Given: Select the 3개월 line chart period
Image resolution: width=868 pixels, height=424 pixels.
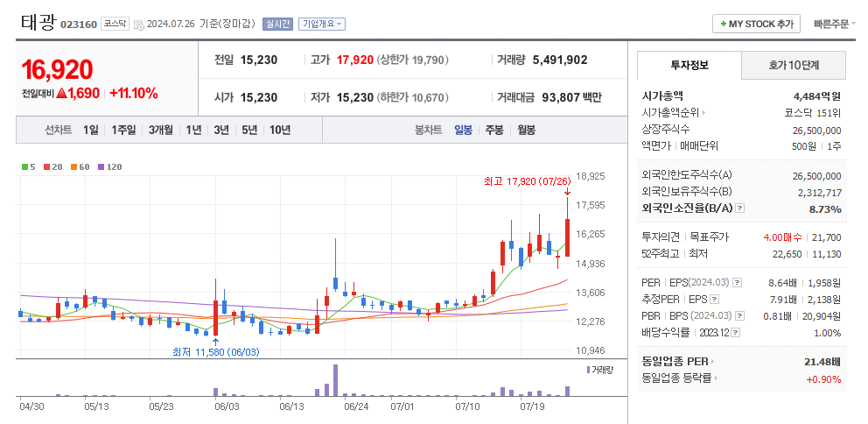Looking at the screenshot, I should tap(160, 131).
